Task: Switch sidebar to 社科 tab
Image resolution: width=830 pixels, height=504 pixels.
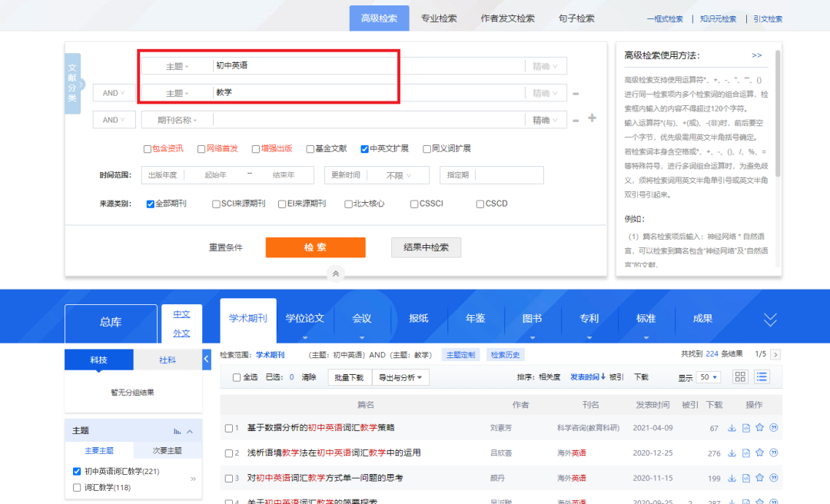Action: pos(168,360)
